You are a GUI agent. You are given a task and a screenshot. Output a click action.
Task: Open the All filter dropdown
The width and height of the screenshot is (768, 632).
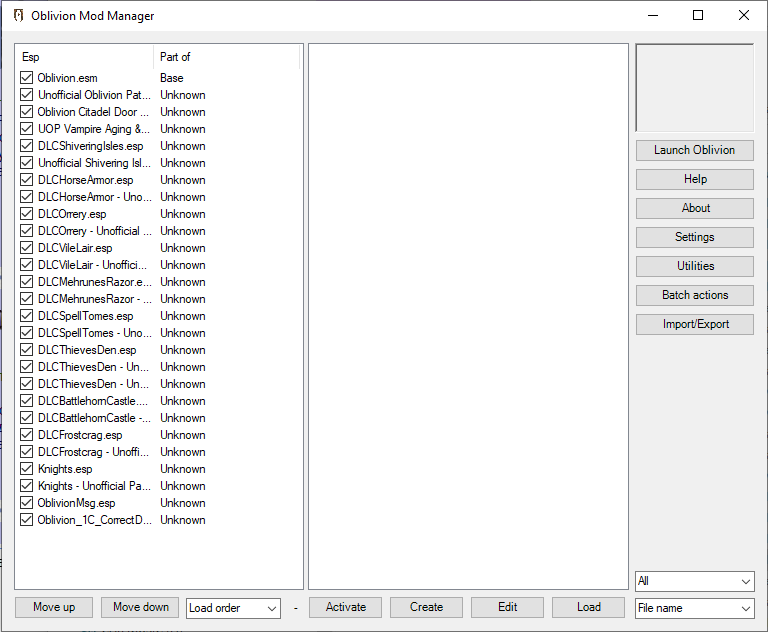tap(695, 581)
